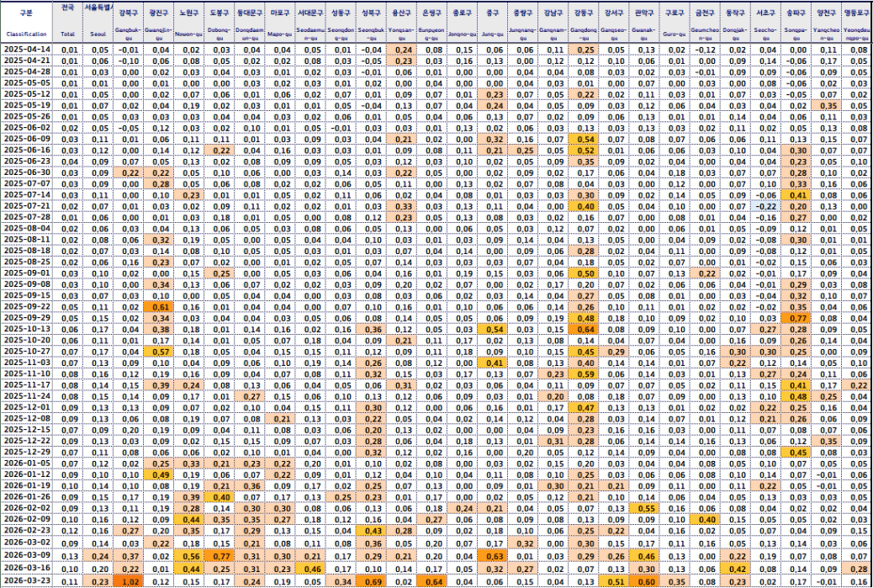The image size is (873, 588).
Task: Select 0.77 in Songpa-gu row 2025-09-29
Action: click(x=795, y=318)
